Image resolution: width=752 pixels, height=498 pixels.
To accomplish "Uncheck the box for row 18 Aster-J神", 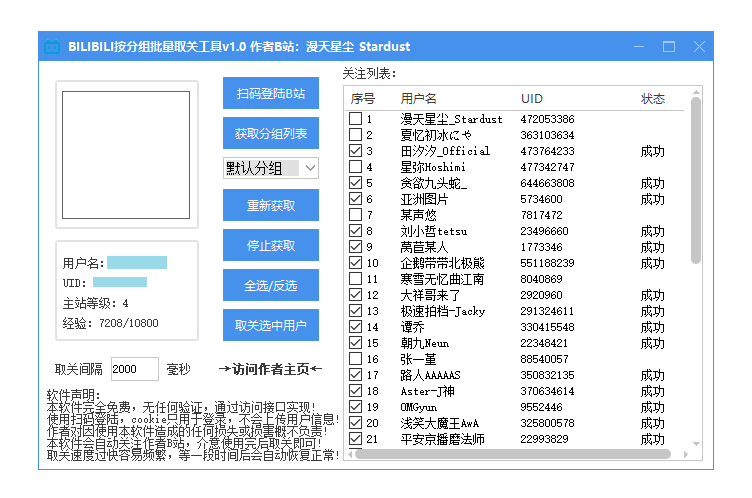I will coord(355,391).
